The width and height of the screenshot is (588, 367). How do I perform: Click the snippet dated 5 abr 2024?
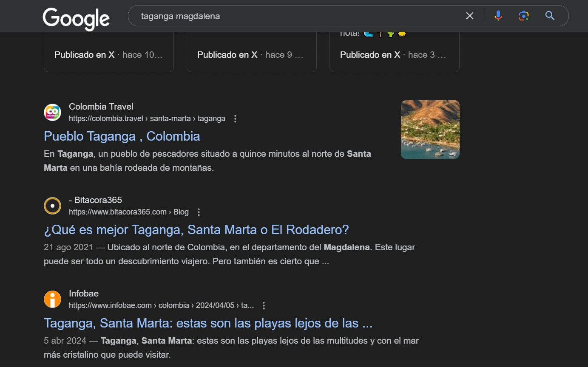tap(231, 347)
